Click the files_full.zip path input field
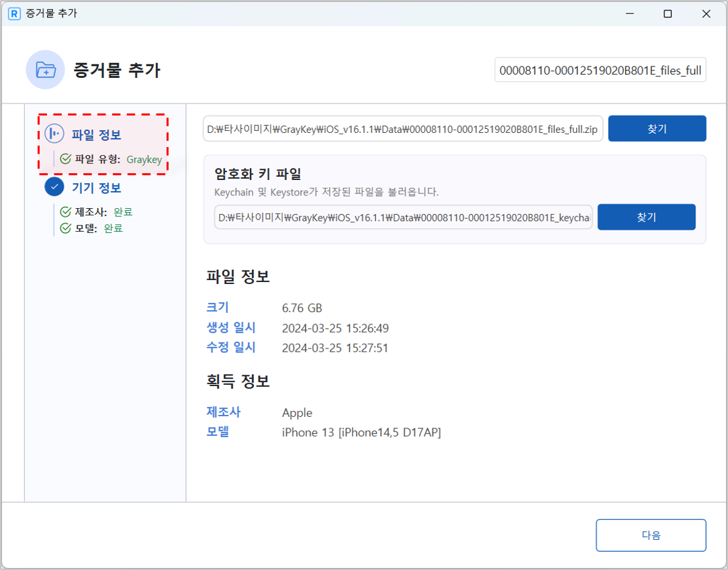The image size is (728, 570). 402,129
